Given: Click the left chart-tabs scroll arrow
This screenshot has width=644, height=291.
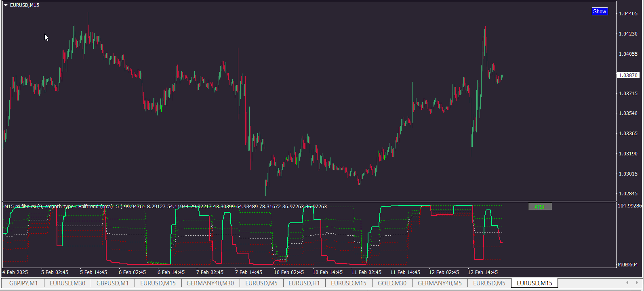Looking at the screenshot, I should click(x=627, y=283).
